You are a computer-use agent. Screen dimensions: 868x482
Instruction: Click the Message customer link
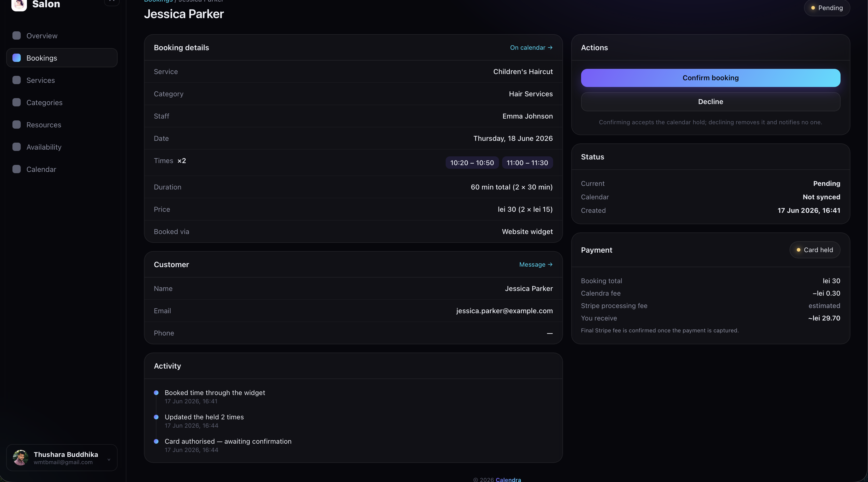click(x=536, y=264)
